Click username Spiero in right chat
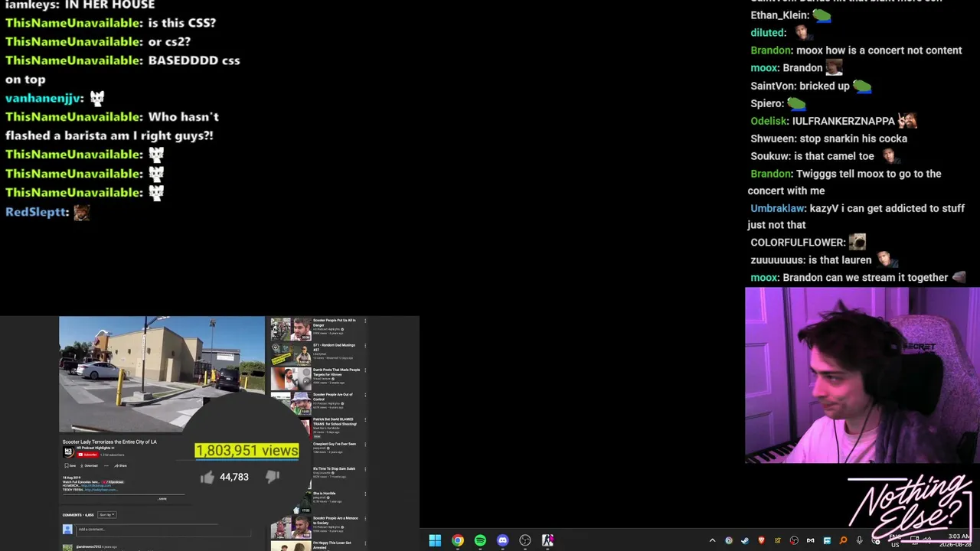Screen dimensions: 980x551 (x=766, y=103)
